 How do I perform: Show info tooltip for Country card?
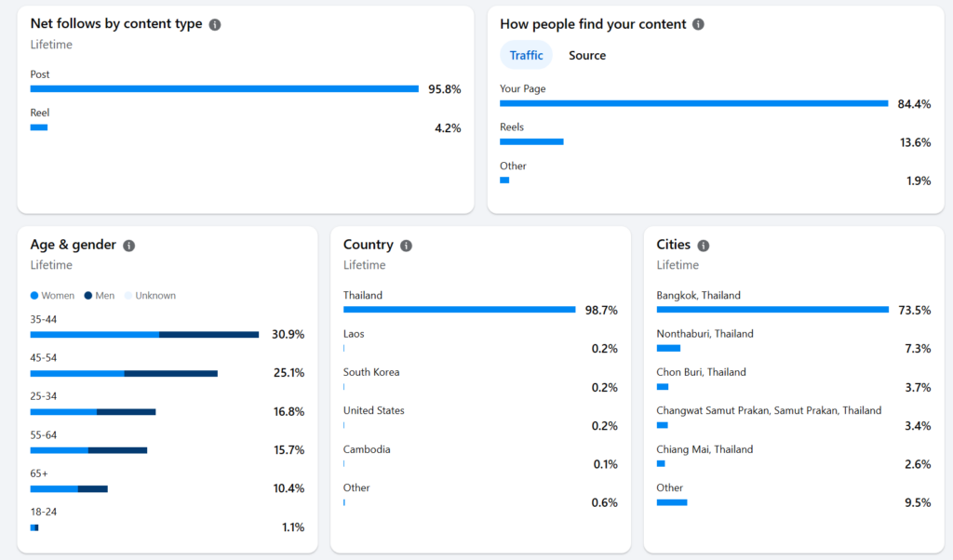pos(406,246)
